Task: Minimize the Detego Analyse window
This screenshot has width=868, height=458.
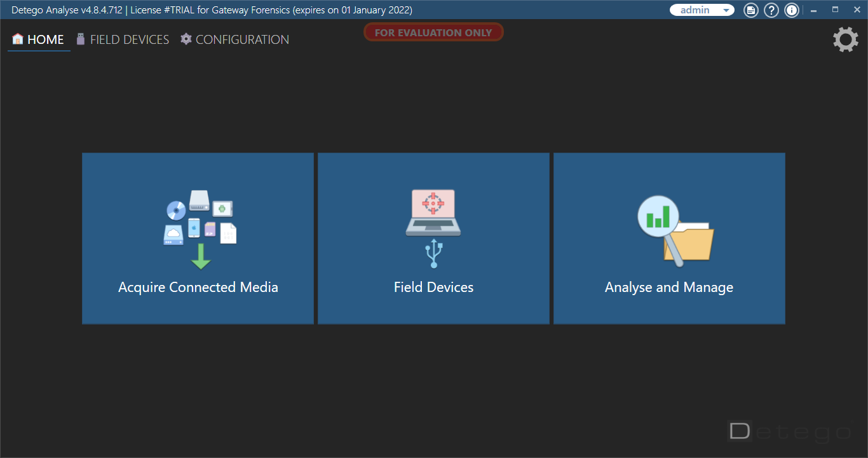Action: click(x=814, y=10)
